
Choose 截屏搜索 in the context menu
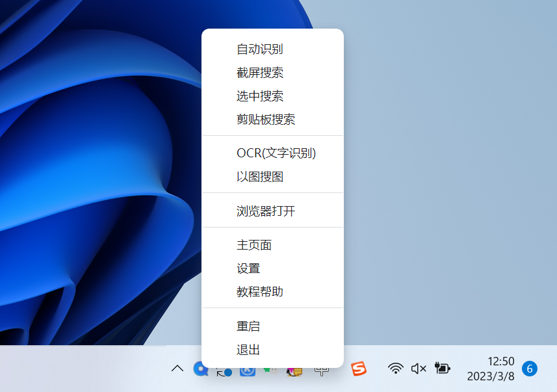click(272, 73)
